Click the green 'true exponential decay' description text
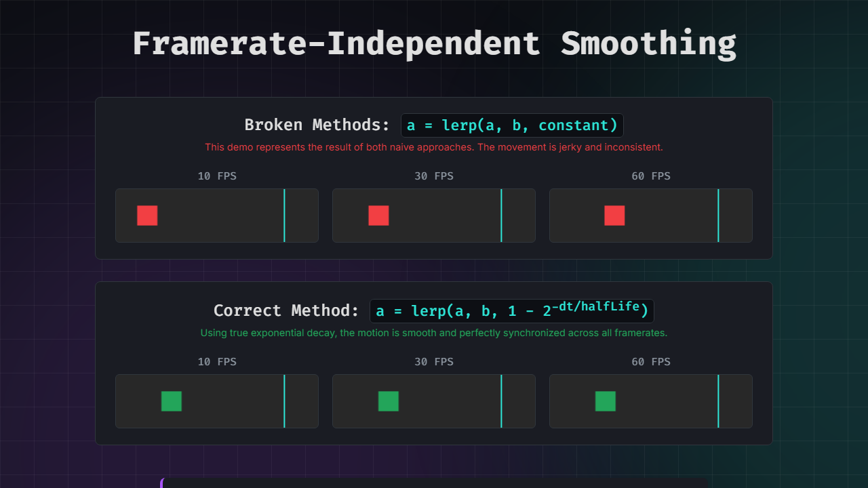Image resolution: width=868 pixels, height=488 pixels. pos(434,333)
